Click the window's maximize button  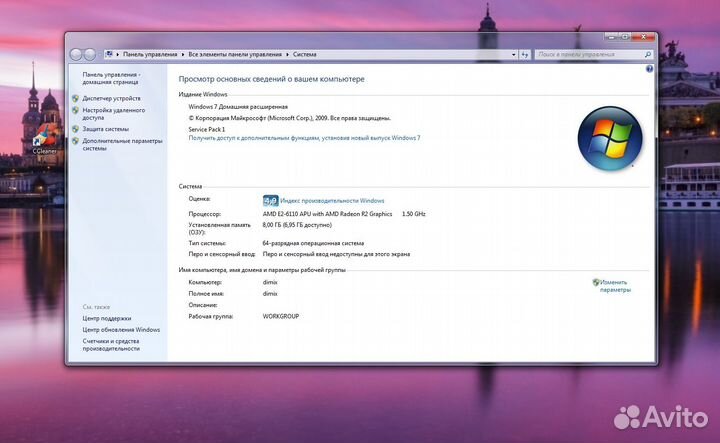point(624,37)
